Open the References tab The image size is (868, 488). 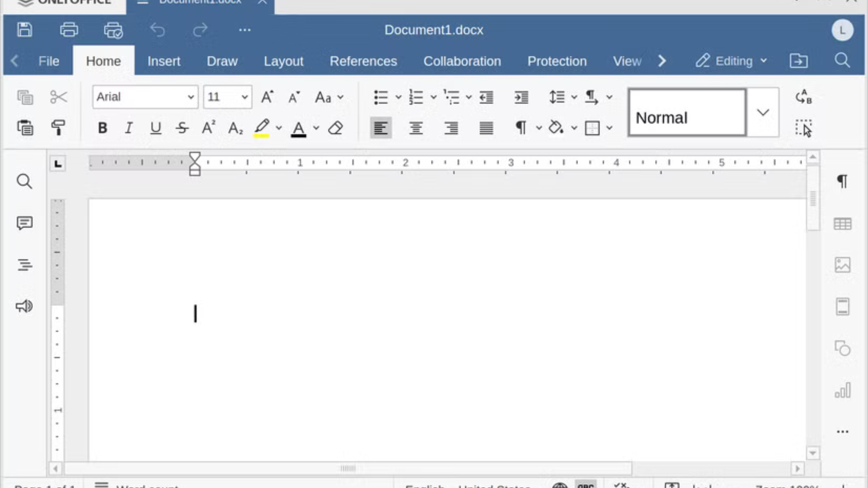tap(363, 61)
